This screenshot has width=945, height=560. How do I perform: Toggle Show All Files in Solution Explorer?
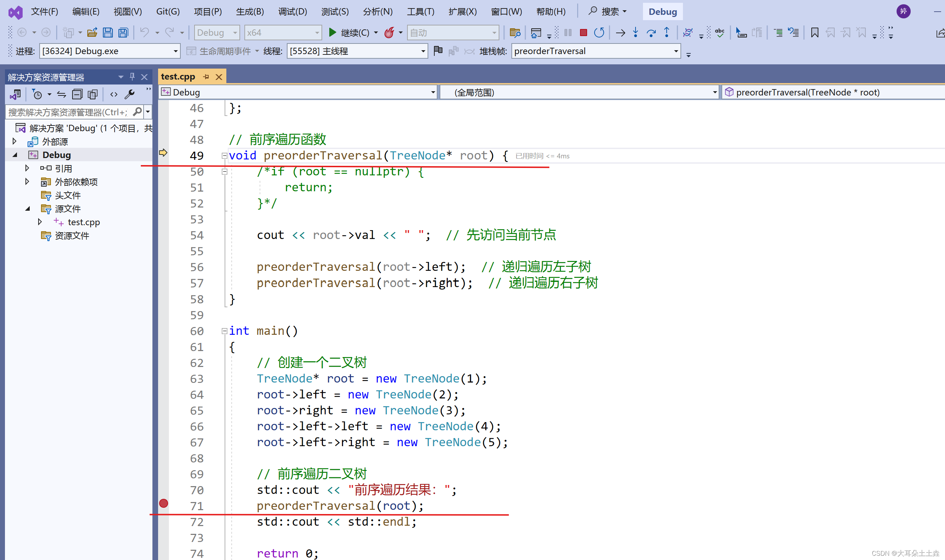tap(92, 94)
